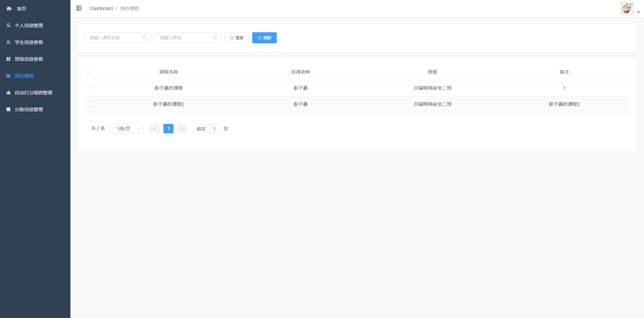This screenshot has height=318, width=644.
Task: Select page 1 in the pagination
Action: click(168, 129)
